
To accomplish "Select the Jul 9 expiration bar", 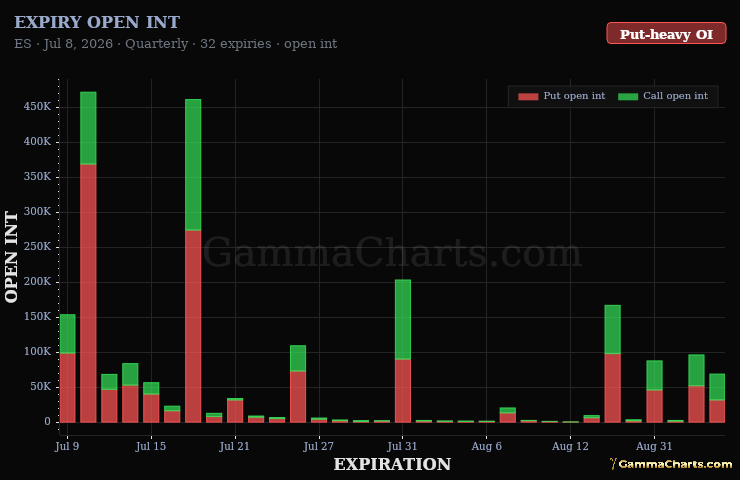I will [67, 368].
